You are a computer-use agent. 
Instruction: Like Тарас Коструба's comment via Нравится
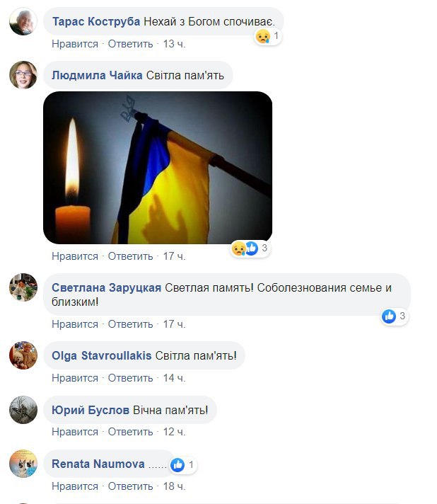tap(75, 44)
